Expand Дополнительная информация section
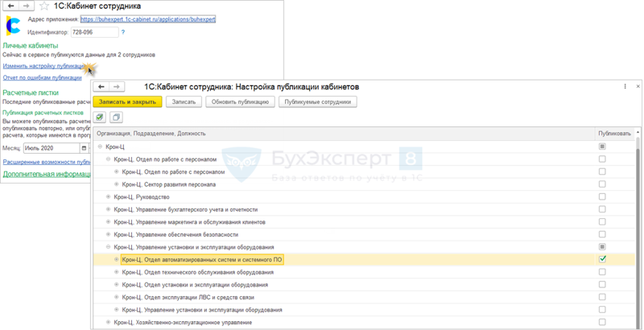 (47, 174)
